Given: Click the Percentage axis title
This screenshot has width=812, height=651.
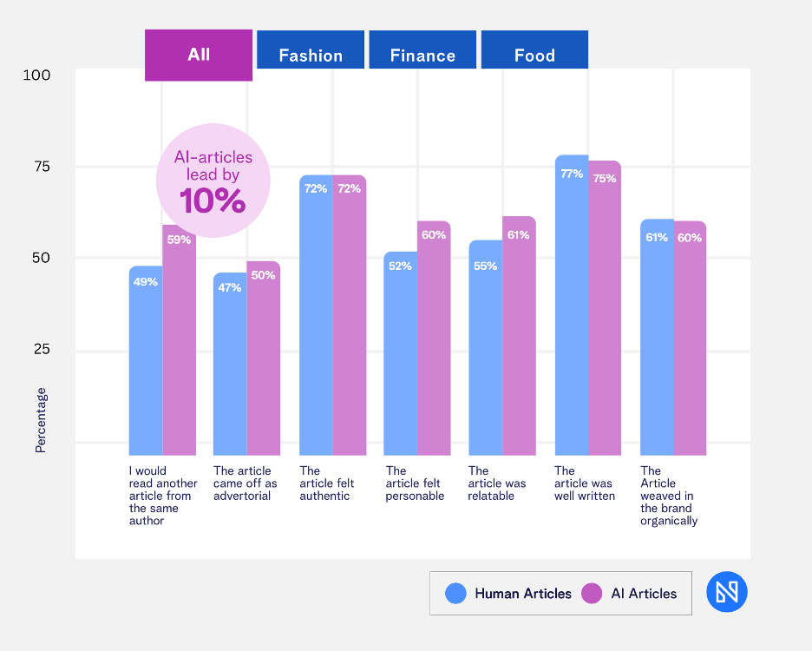Looking at the screenshot, I should (x=41, y=420).
